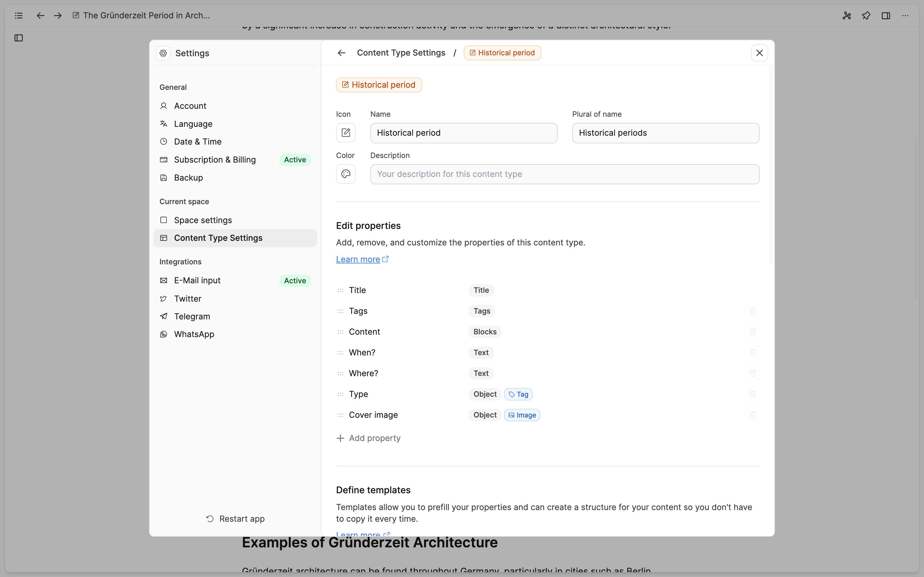Go back using the modal's back arrow

(341, 53)
